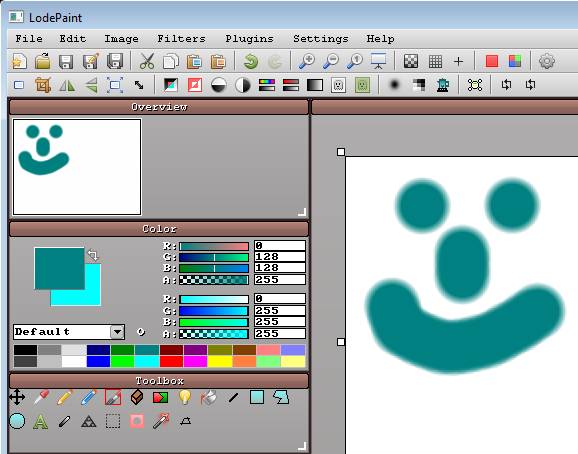Screen dimensions: 578x454
Task: Select the Text letter A tool
Action: [x=41, y=422]
